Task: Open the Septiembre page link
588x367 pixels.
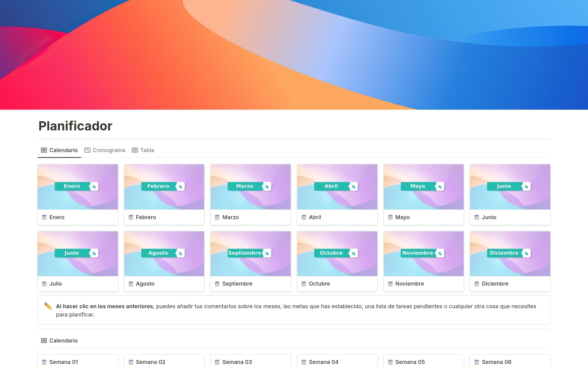Action: (x=237, y=284)
